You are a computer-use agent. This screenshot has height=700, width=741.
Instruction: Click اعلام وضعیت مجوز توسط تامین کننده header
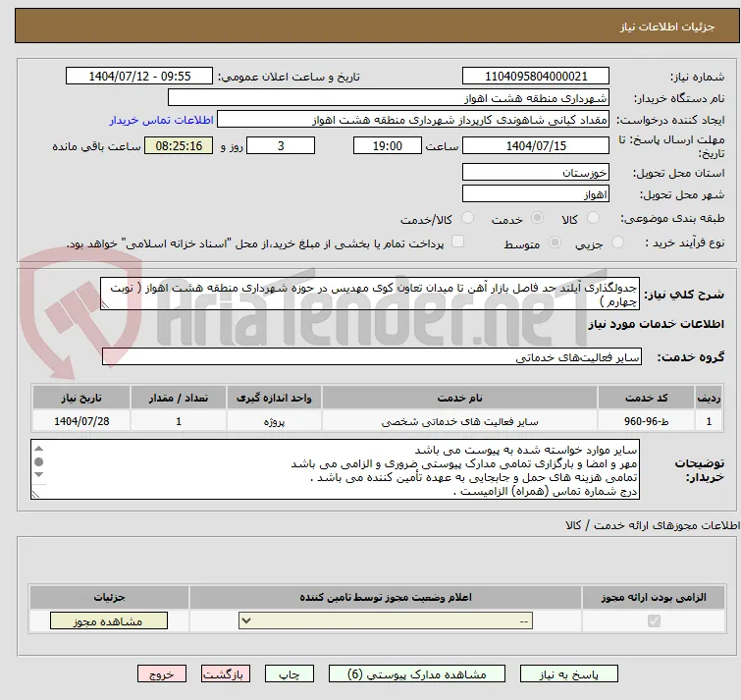pos(386,597)
